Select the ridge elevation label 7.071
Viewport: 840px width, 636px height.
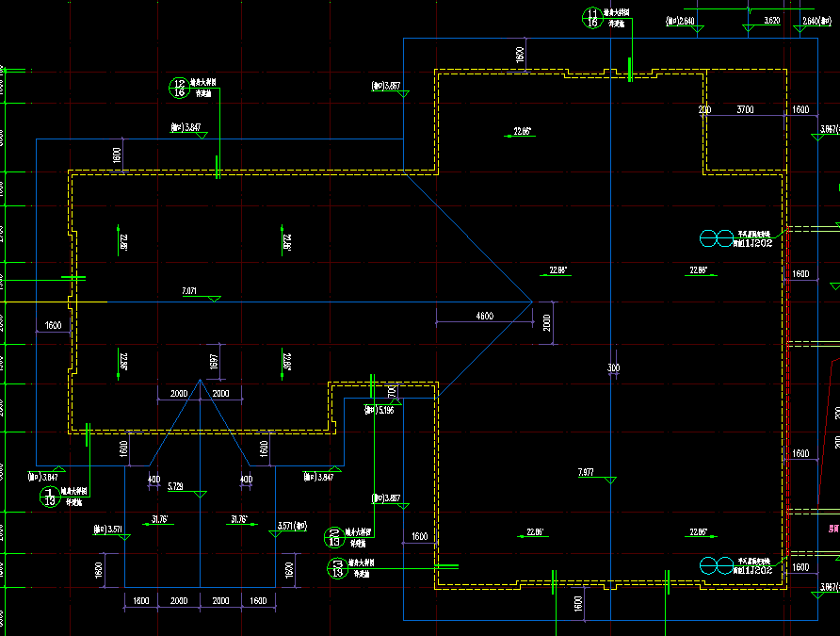click(189, 291)
